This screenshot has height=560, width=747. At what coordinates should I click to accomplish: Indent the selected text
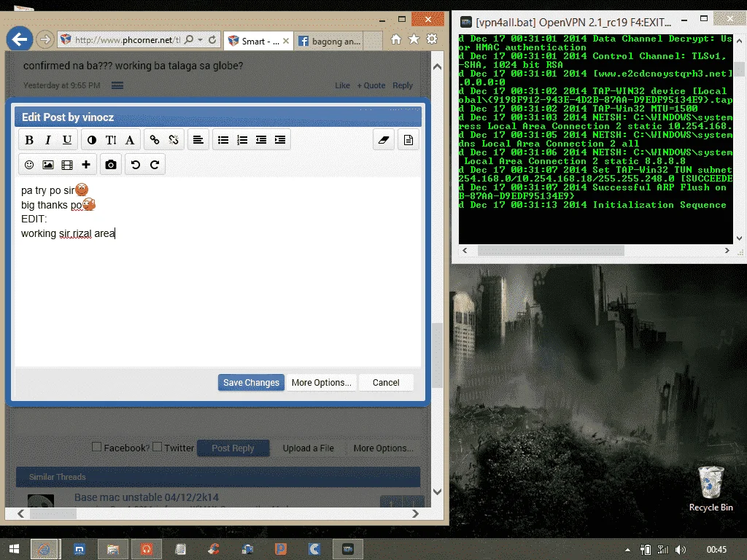280,140
